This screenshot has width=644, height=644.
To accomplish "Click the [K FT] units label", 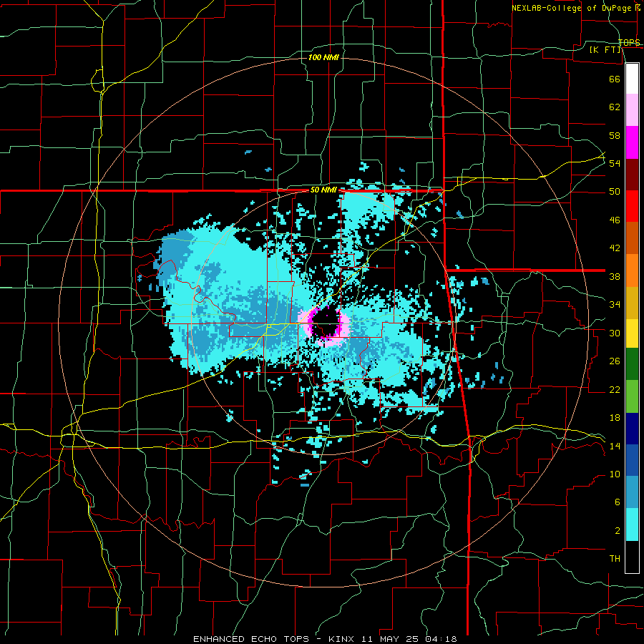I will click(605, 50).
